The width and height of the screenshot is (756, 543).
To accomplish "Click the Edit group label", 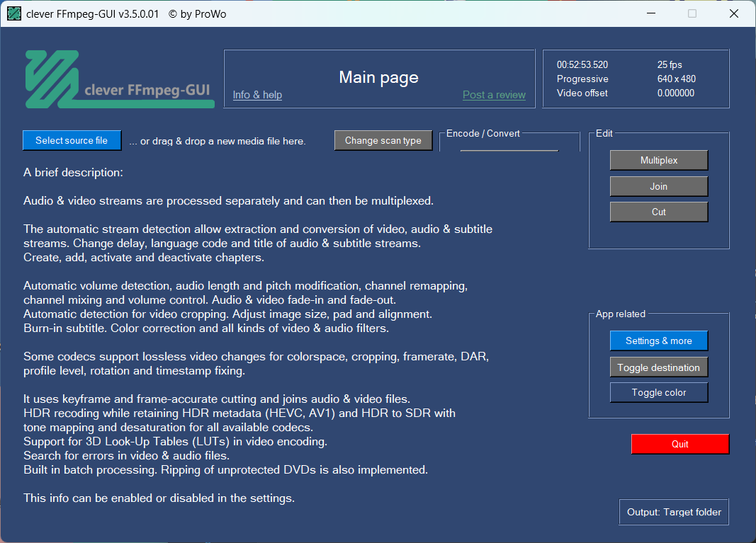I will pos(604,134).
